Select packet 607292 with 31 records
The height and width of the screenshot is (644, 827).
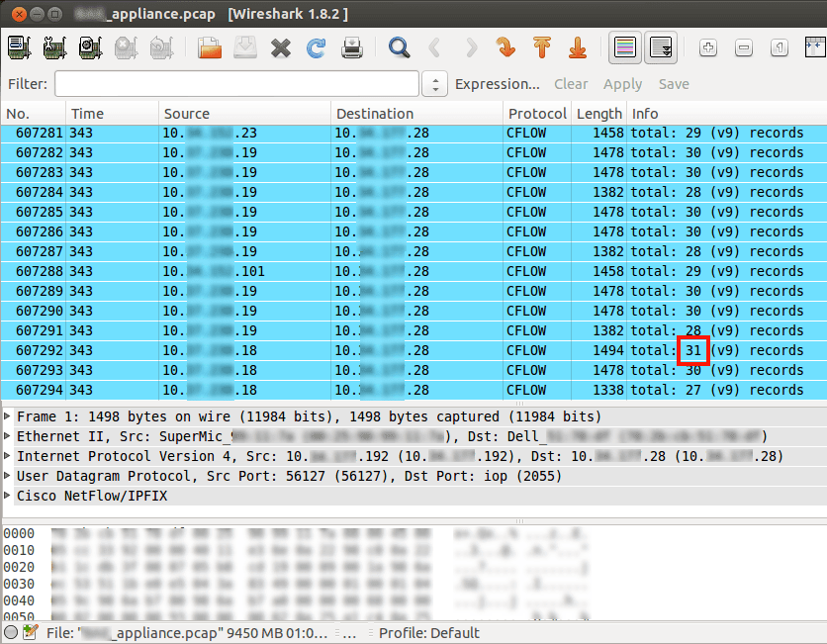413,350
